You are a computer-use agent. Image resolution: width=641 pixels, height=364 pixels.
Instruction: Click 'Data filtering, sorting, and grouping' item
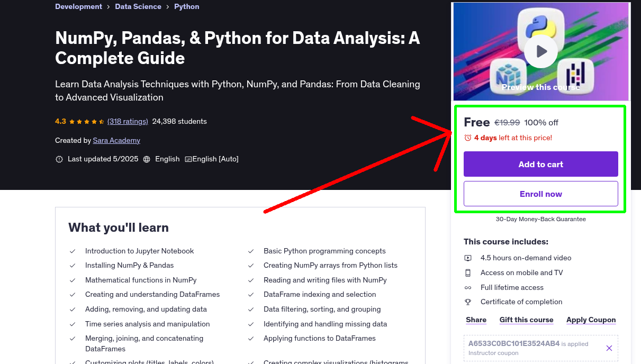coord(322,309)
